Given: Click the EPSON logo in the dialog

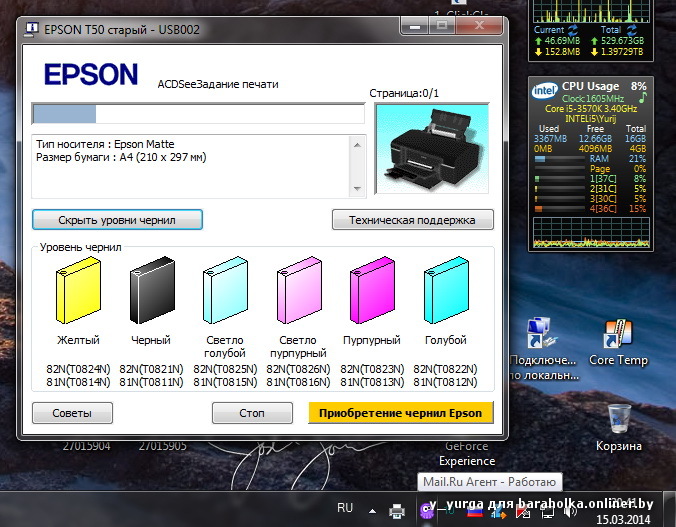Looking at the screenshot, I should click(91, 74).
